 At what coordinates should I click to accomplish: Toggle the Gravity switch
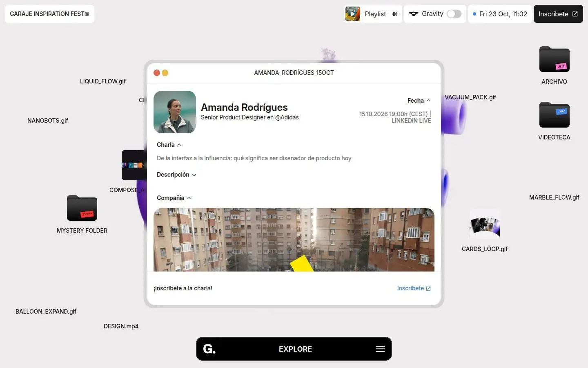[x=454, y=14]
